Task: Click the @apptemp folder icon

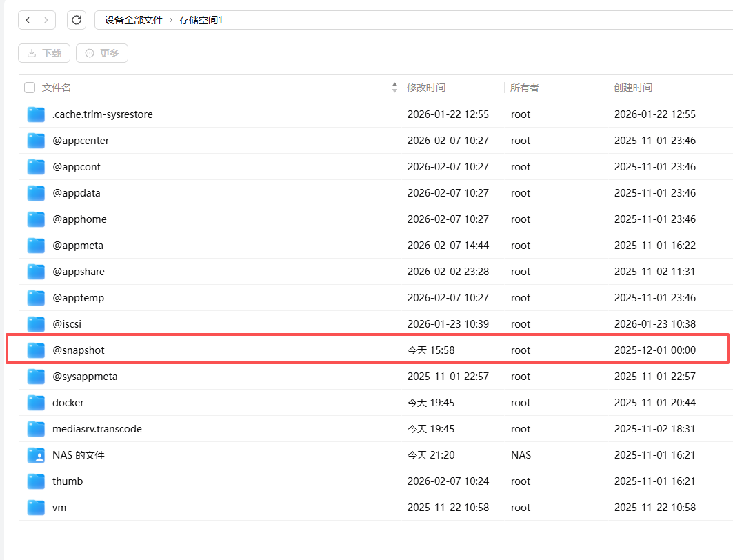Action: pos(36,298)
